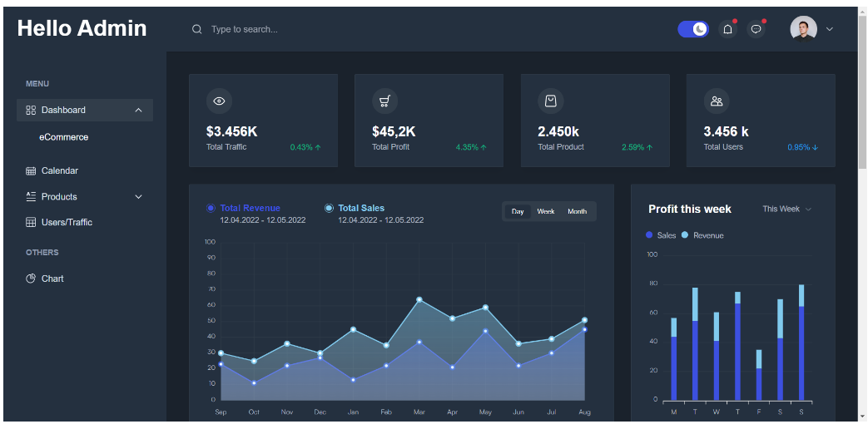Open the eCommerce submenu item
This screenshot has width=868, height=429.
[x=63, y=137]
